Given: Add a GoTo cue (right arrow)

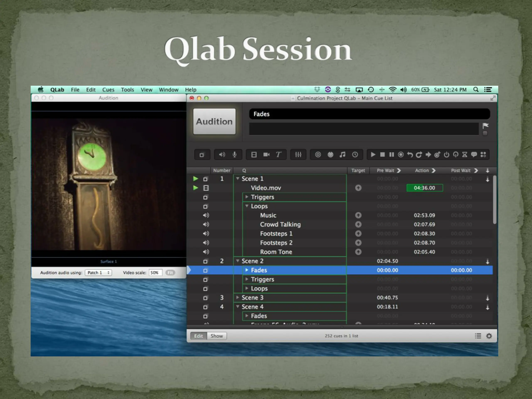Looking at the screenshot, I should pyautogui.click(x=428, y=155).
